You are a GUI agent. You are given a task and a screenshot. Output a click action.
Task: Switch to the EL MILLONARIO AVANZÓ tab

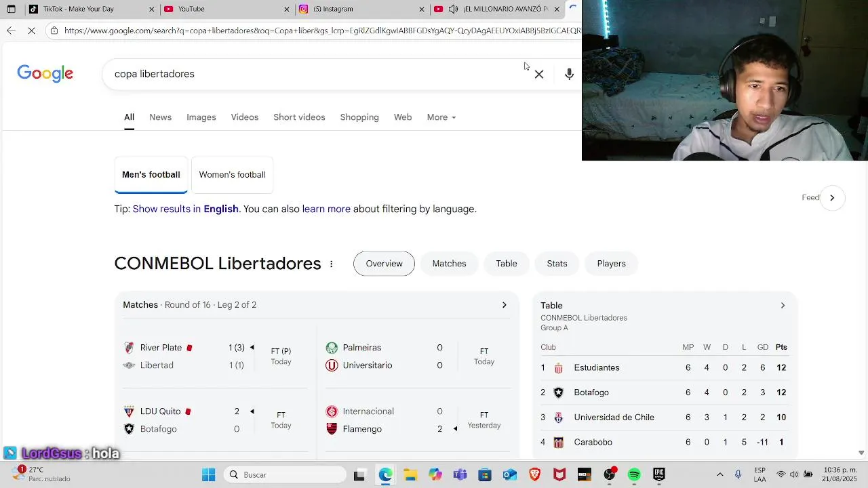pos(497,9)
